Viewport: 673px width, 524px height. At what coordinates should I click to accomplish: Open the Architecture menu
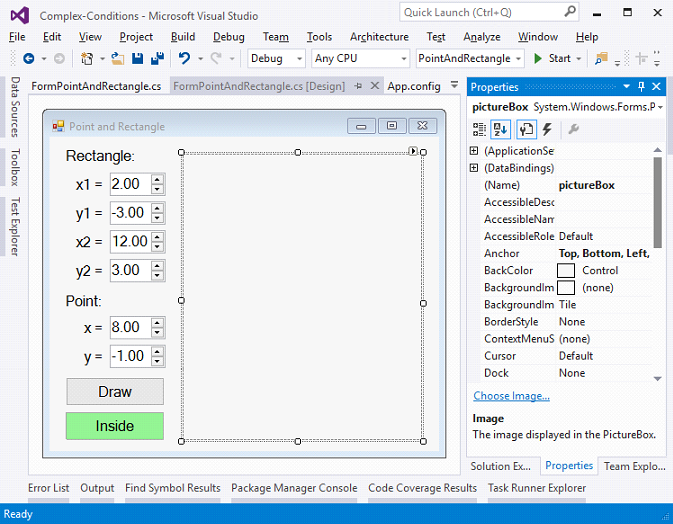point(379,37)
